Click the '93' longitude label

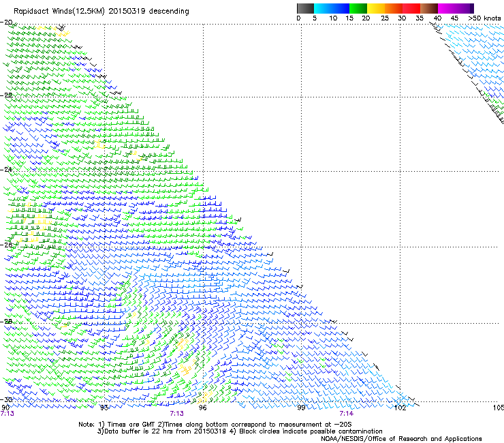[104, 408]
